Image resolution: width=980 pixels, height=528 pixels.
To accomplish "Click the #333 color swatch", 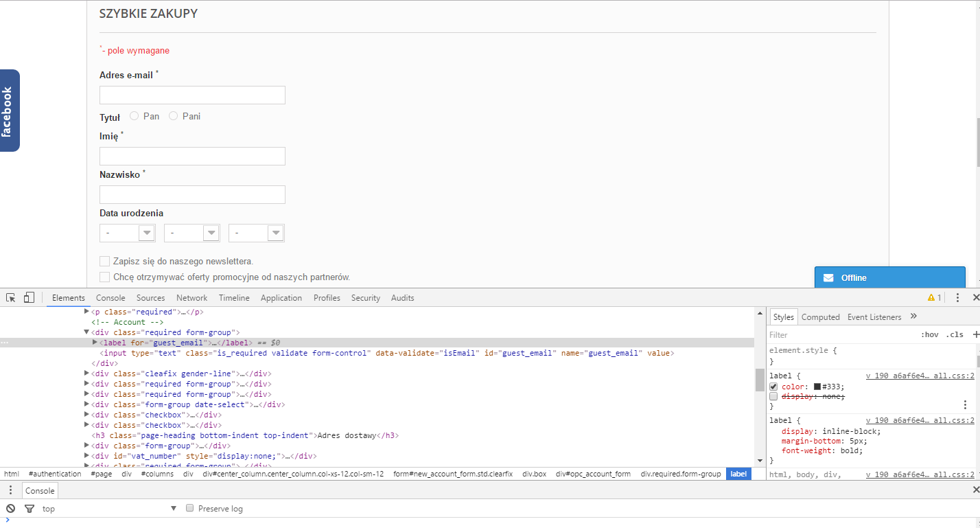I will coord(817,387).
